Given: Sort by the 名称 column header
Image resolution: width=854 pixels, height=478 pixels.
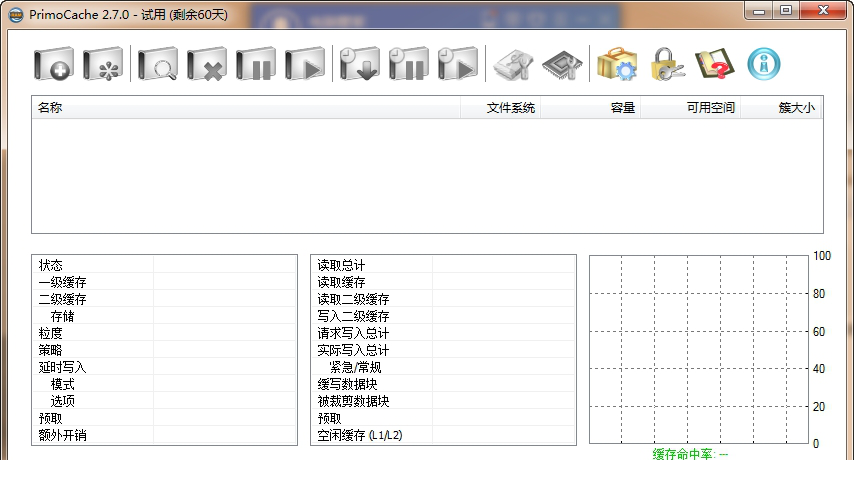Looking at the screenshot, I should point(246,108).
